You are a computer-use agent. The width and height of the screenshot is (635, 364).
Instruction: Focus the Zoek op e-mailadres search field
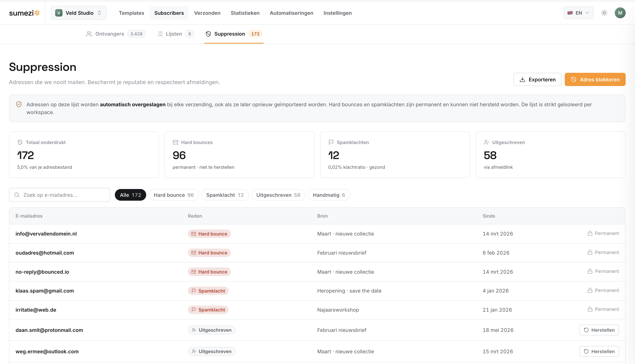pyautogui.click(x=60, y=195)
